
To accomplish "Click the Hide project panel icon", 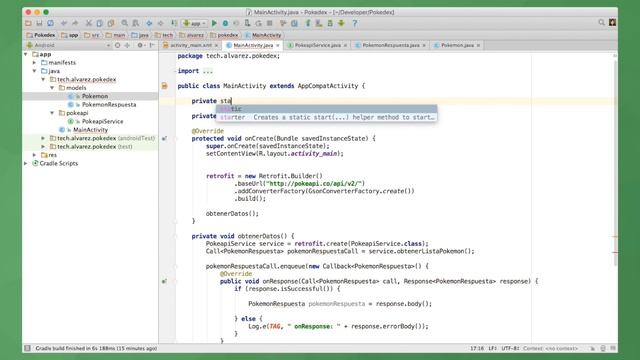I will [x=152, y=45].
